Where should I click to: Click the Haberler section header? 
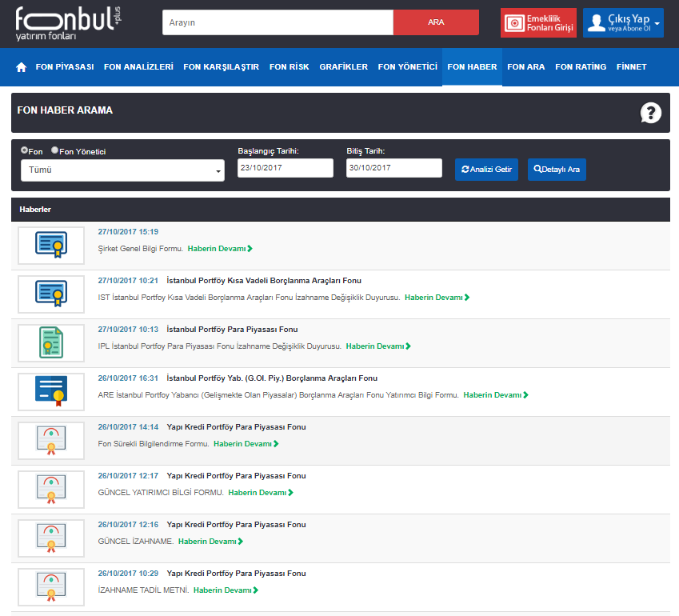click(35, 210)
